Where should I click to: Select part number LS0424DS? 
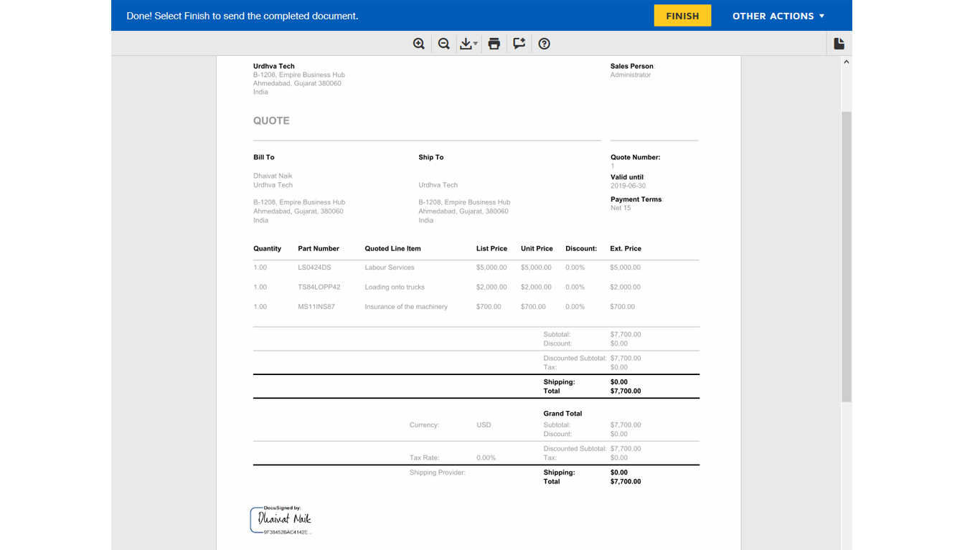pyautogui.click(x=314, y=267)
